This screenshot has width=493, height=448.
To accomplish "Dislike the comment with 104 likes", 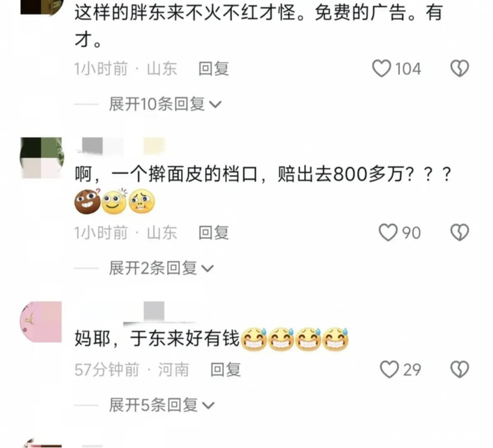I will click(x=459, y=69).
